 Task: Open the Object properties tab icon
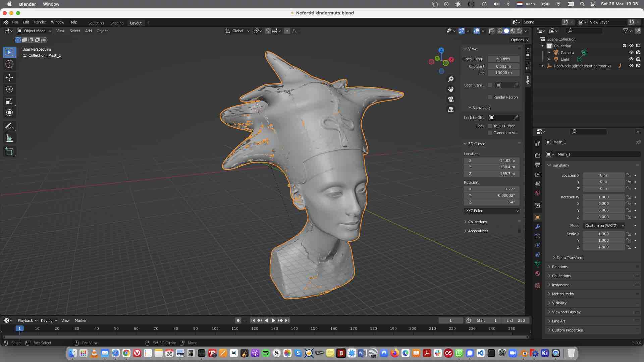pyautogui.click(x=538, y=217)
